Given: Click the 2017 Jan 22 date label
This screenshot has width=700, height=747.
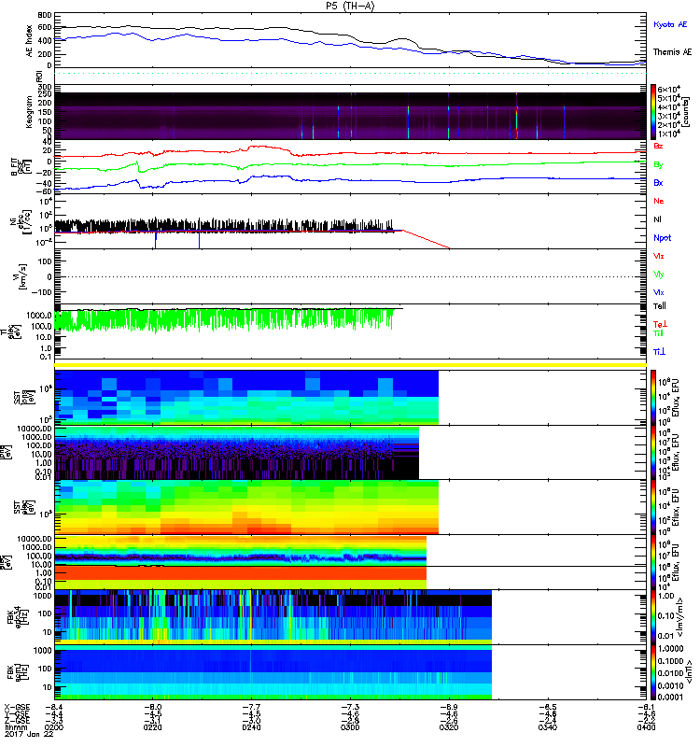Looking at the screenshot, I should pos(29,734).
